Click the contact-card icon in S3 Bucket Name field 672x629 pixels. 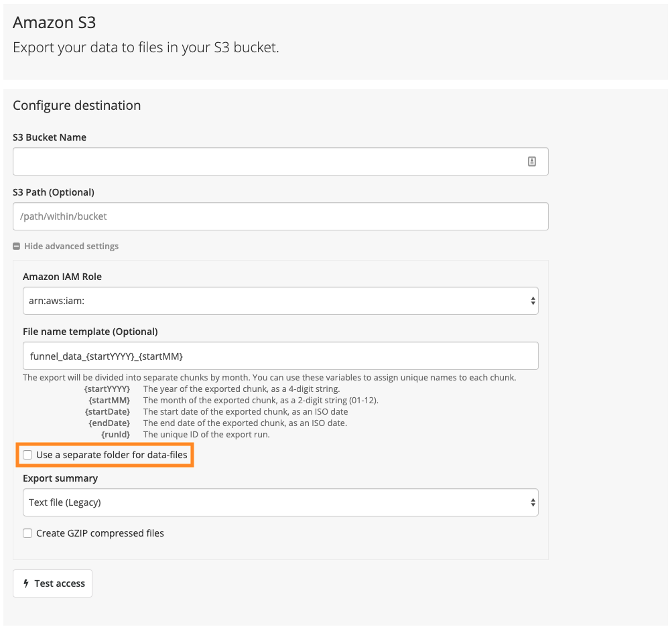[531, 161]
